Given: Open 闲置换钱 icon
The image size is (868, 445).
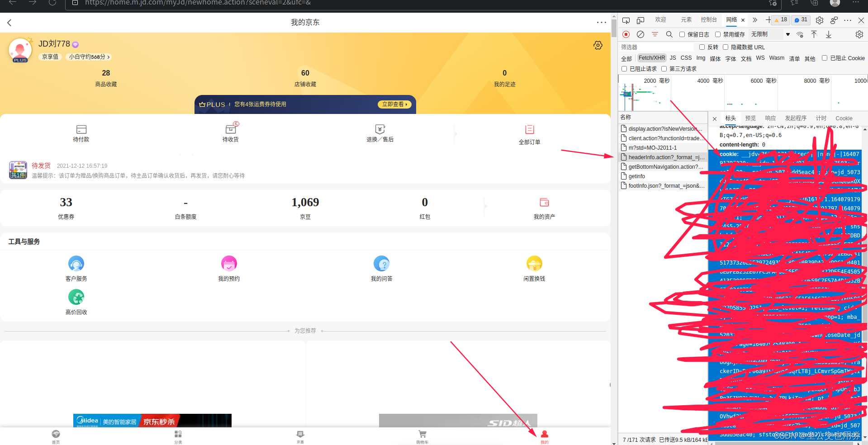Looking at the screenshot, I should pos(534,264).
